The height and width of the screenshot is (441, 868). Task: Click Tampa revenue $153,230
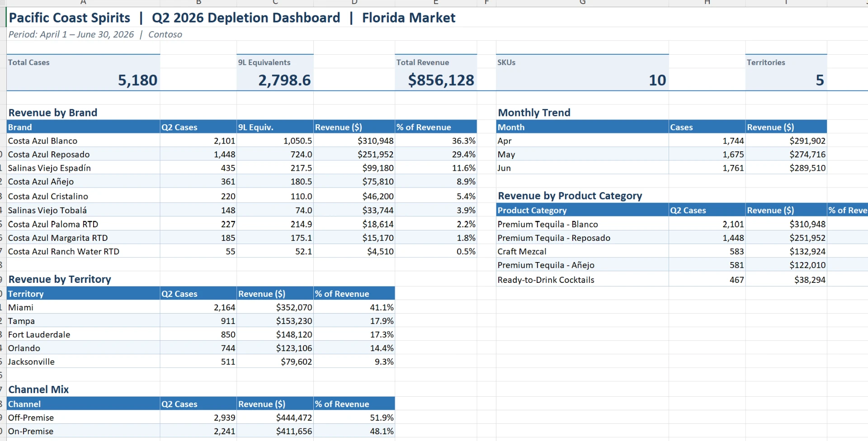coord(275,321)
